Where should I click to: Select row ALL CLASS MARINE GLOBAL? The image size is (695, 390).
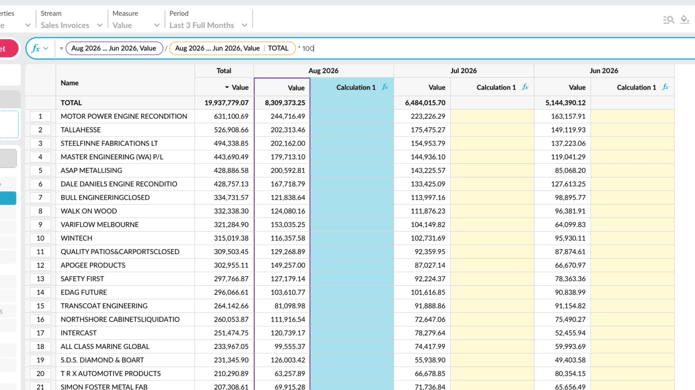point(105,346)
